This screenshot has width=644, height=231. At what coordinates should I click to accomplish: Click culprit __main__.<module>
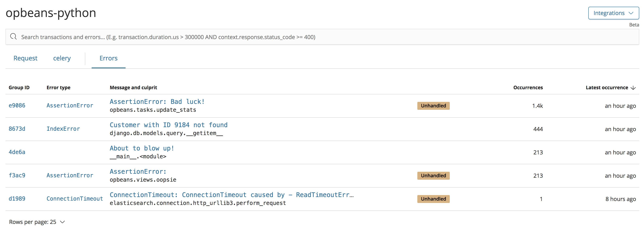pyautogui.click(x=138, y=157)
